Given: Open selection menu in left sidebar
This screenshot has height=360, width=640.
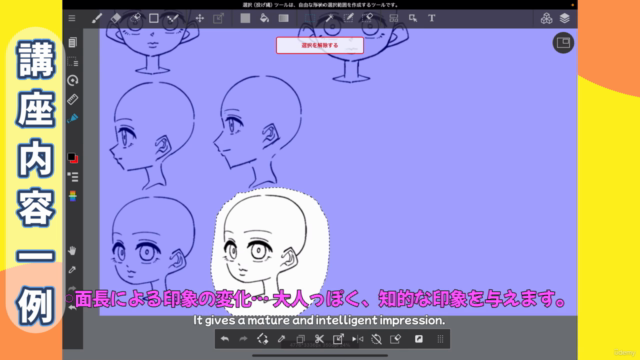Looking at the screenshot, I should pos(73,62).
